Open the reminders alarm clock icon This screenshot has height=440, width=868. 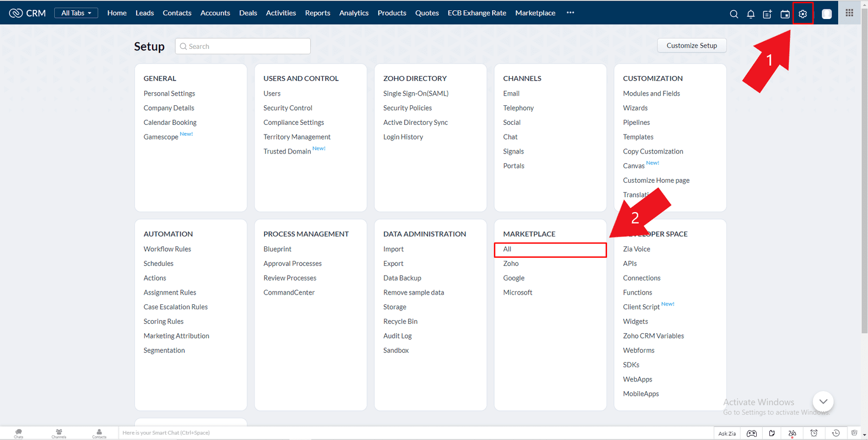click(814, 433)
